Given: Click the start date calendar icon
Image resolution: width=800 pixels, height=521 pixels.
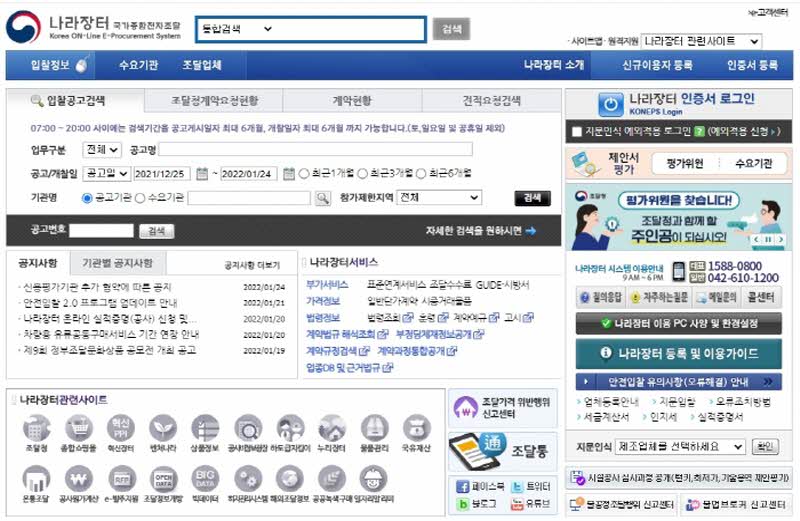Looking at the screenshot, I should point(202,173).
